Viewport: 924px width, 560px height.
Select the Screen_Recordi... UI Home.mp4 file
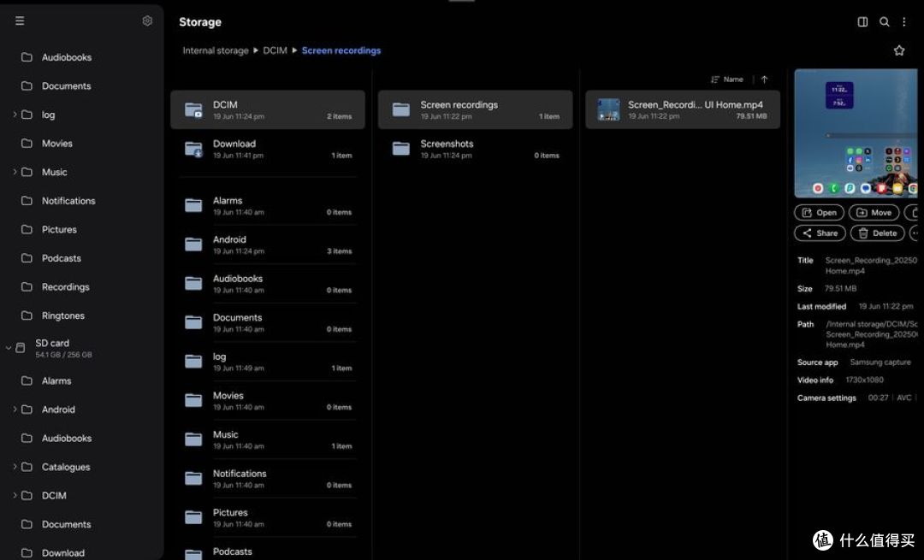683,109
